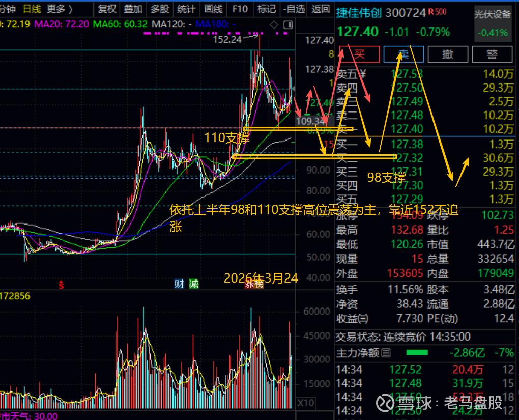Click the 叠加 overlay toolbar item
Screen dimensions: 519x420
133,9
